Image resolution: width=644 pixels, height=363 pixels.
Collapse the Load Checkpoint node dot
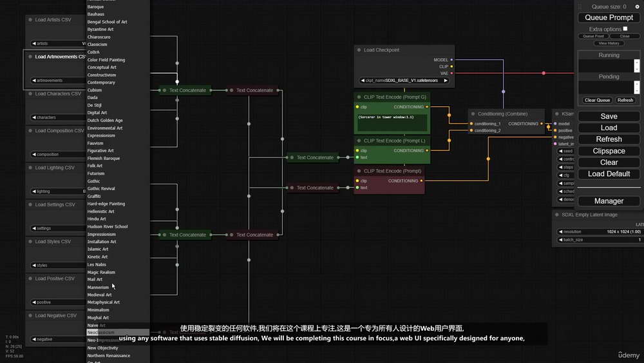click(359, 50)
